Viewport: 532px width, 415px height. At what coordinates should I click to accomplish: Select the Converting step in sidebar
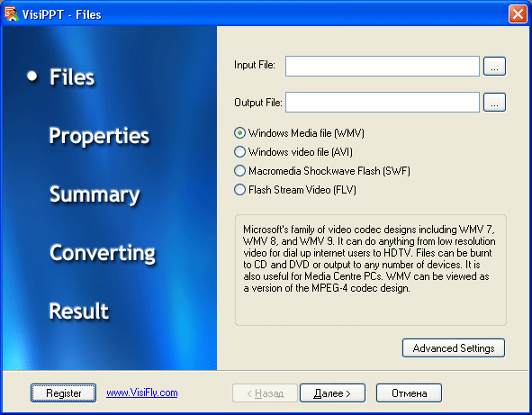tap(103, 254)
